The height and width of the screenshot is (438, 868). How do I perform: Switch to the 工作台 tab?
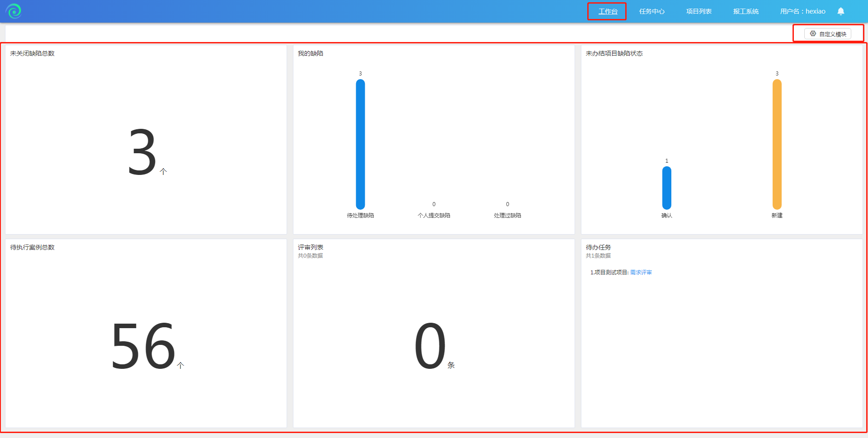[608, 11]
